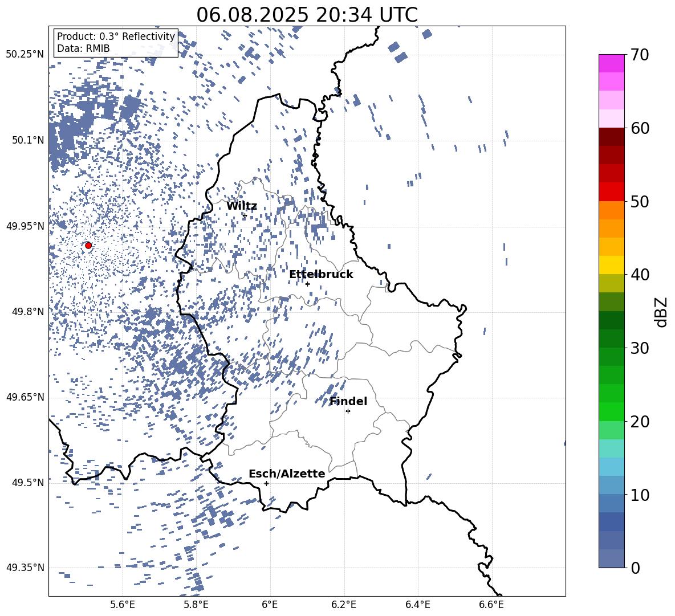
Task: Click the title '06.08.2025 20:34 UTC'
Action: pos(307,15)
